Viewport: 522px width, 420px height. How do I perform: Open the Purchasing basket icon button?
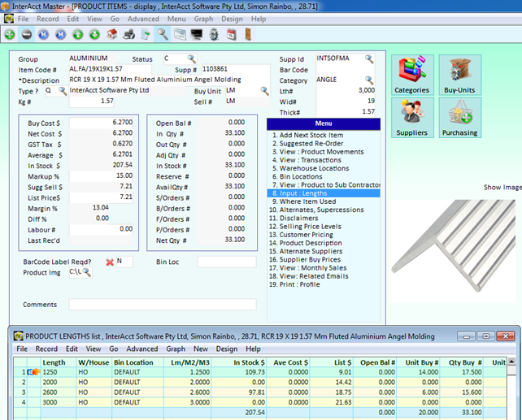click(x=459, y=117)
